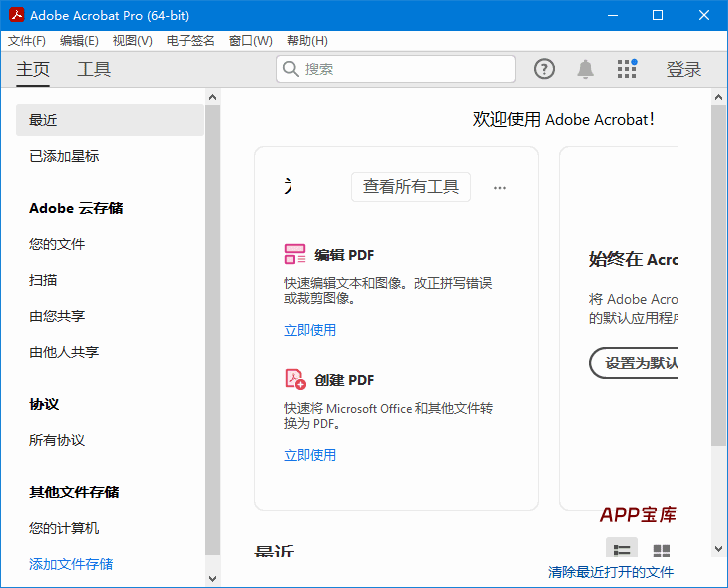Open the 编辑(E) menu
The width and height of the screenshot is (728, 588).
pyautogui.click(x=79, y=41)
